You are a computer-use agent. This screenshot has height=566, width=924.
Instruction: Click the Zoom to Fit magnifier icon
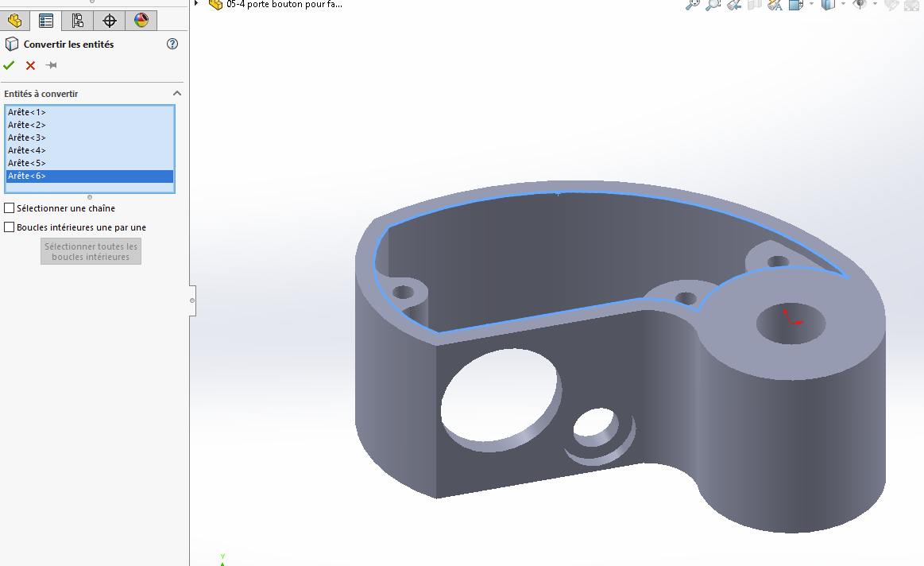pyautogui.click(x=693, y=5)
